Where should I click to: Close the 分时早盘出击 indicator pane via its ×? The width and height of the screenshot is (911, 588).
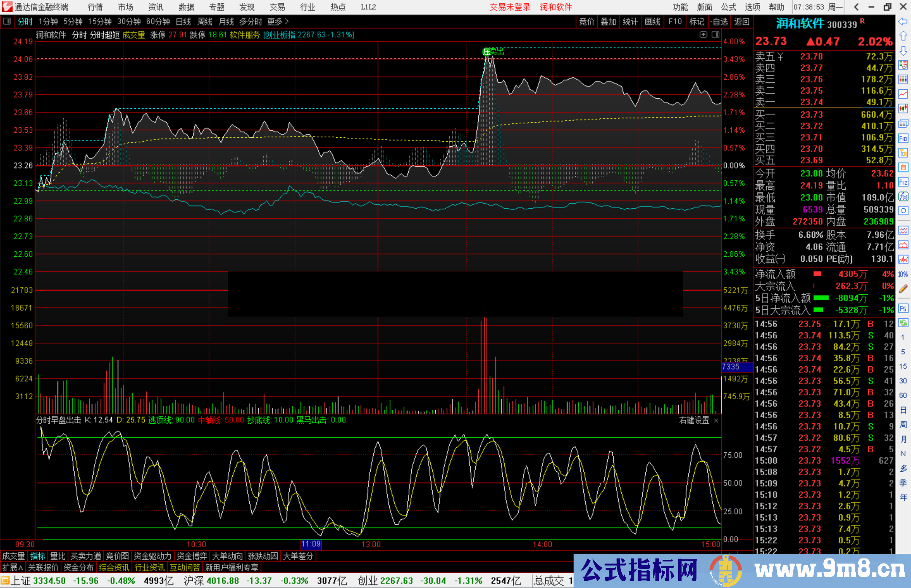716,421
